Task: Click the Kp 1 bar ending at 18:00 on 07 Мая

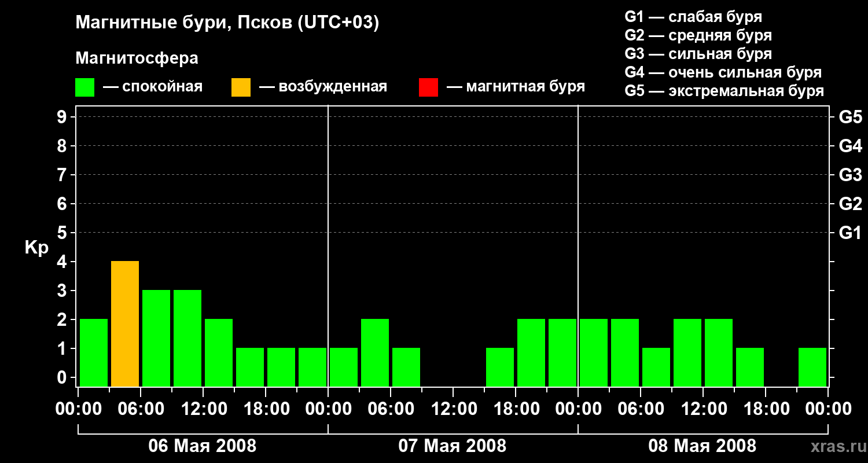Action: (500, 368)
